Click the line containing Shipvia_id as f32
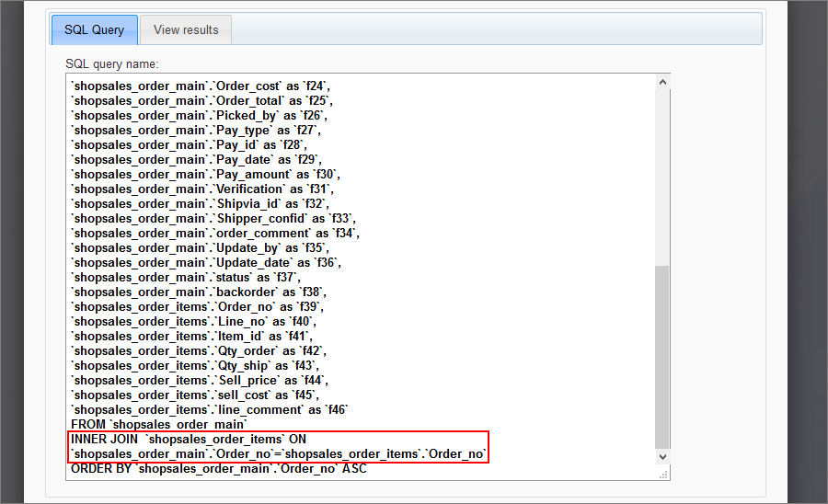This screenshot has height=504, width=828. click(x=201, y=203)
